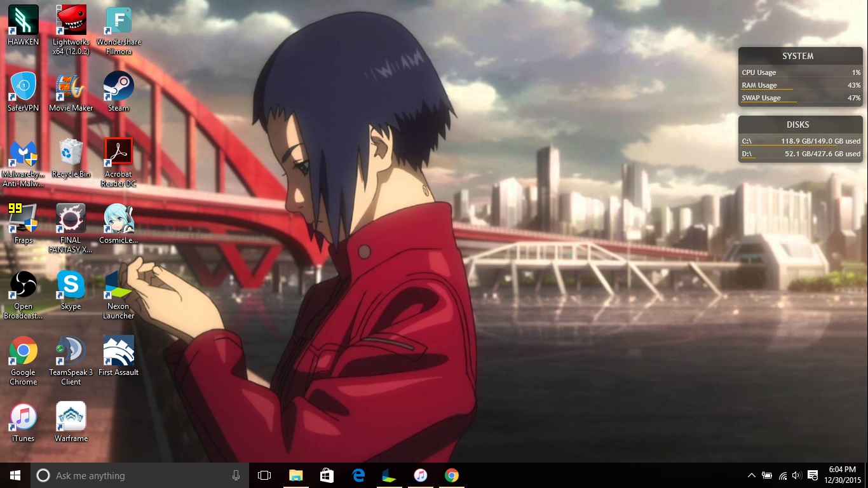
Task: Open TeamSpeak 3 Client shortcut
Action: [x=71, y=351]
